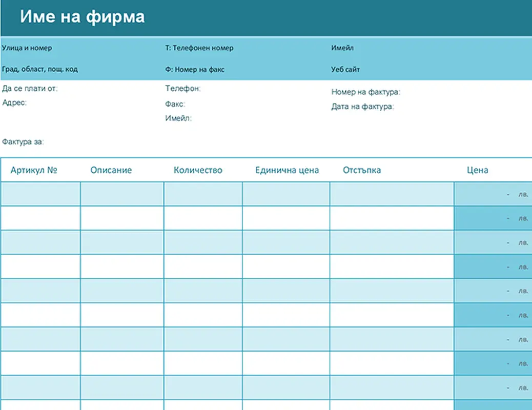Click the 'Да се плати от:' label
Viewport: 532px width, 410px height.
click(x=30, y=89)
